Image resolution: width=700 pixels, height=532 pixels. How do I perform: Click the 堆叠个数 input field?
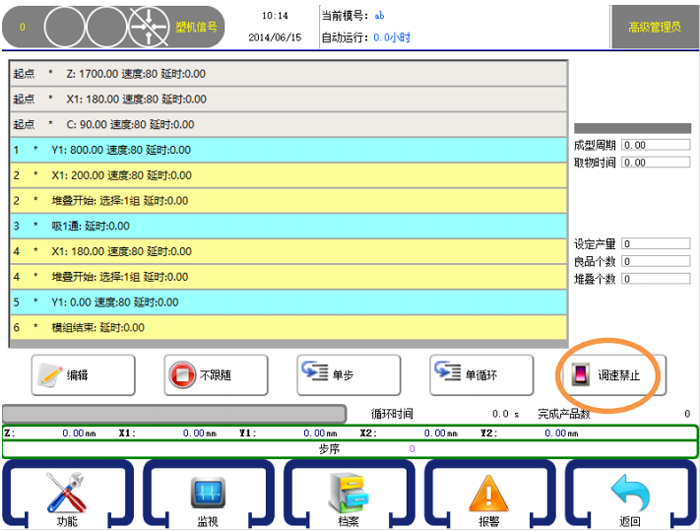tap(655, 279)
